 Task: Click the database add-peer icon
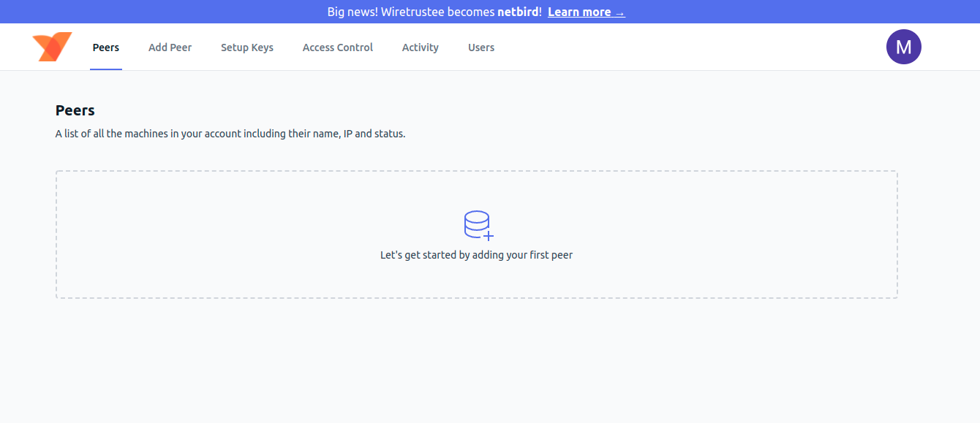tap(477, 224)
